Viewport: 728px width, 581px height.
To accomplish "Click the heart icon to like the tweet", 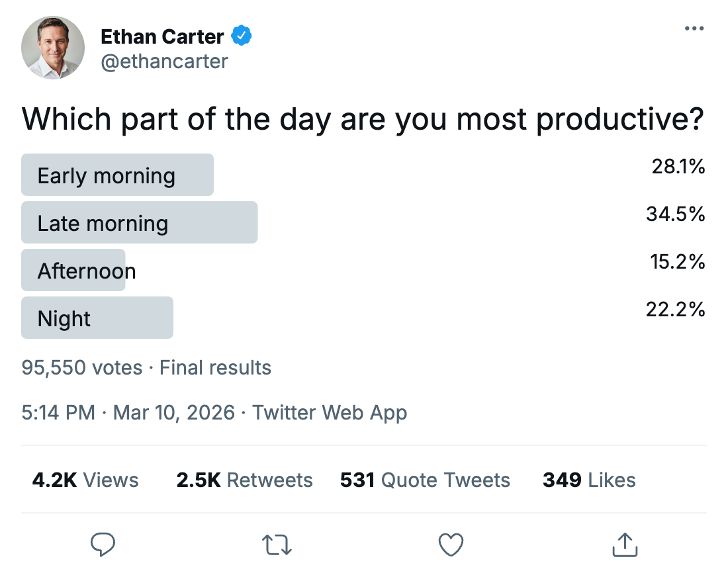I will (451, 544).
